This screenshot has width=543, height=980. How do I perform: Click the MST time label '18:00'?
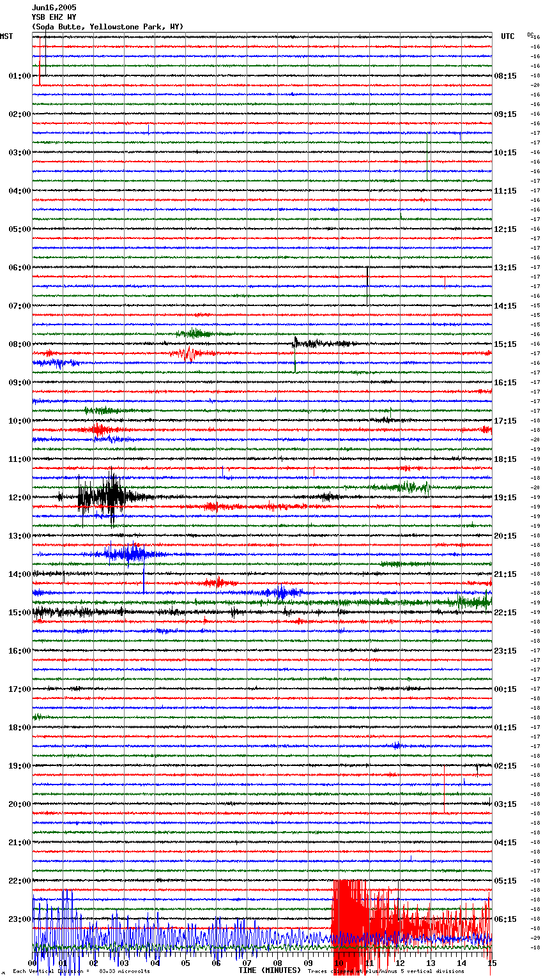[x=19, y=728]
